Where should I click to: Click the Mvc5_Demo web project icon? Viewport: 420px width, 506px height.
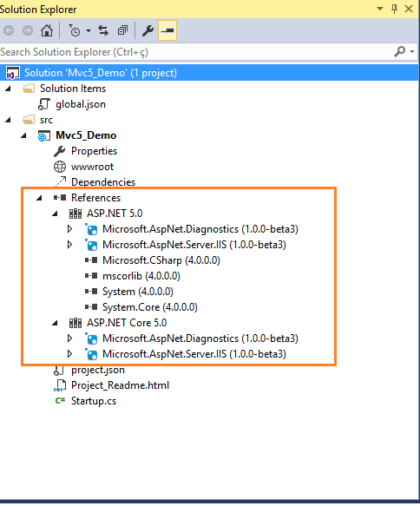pyautogui.click(x=44, y=135)
